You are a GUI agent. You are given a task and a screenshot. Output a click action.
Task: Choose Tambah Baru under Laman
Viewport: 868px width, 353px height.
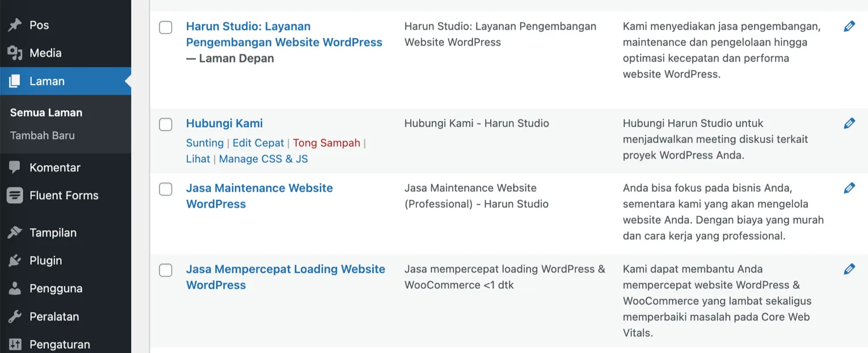[43, 136]
